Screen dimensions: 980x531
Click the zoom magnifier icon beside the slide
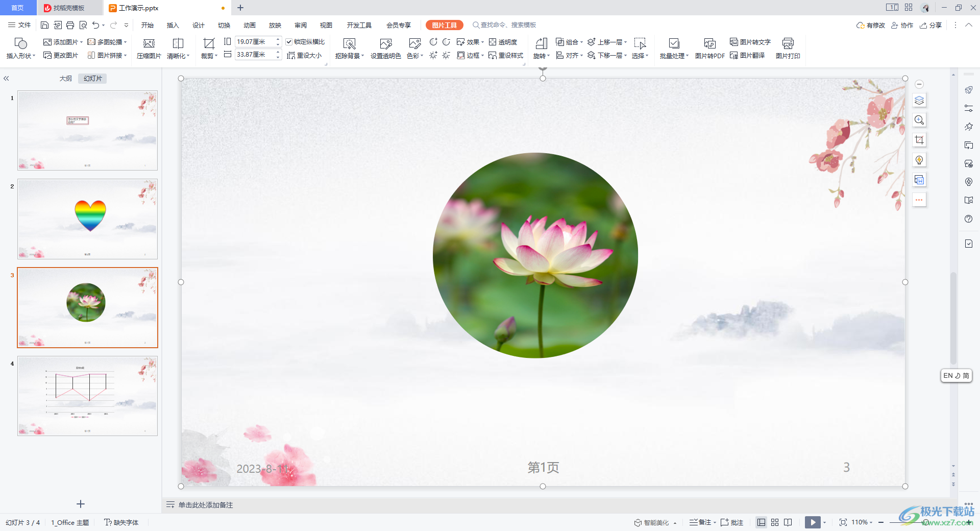(919, 120)
